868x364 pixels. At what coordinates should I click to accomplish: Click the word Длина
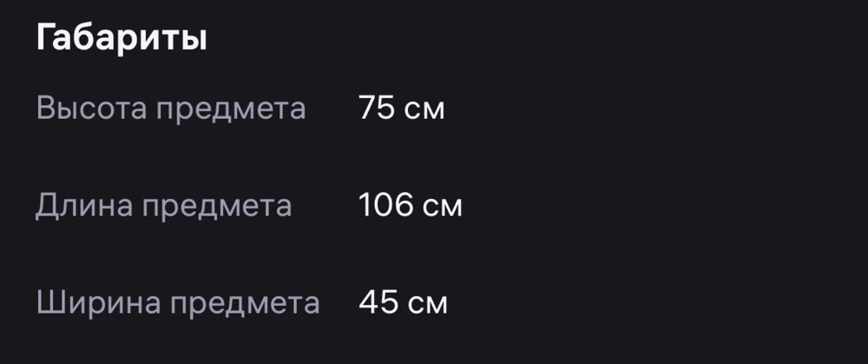[85, 207]
